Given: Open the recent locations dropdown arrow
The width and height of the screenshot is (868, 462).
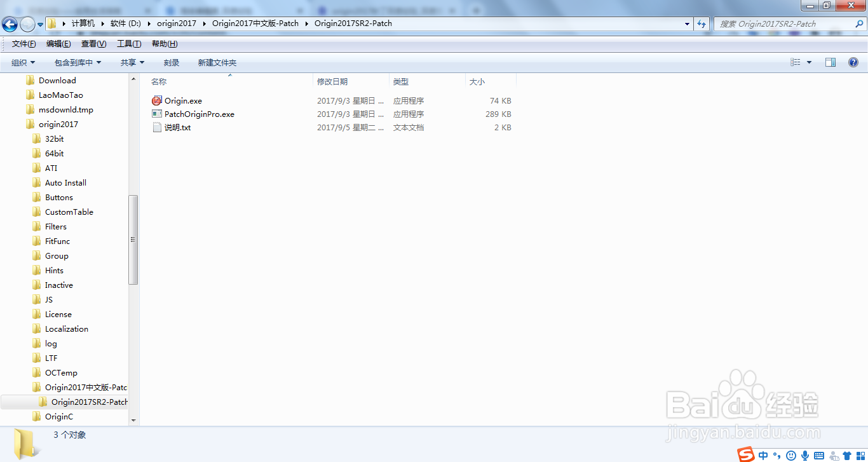Looking at the screenshot, I should point(40,24).
